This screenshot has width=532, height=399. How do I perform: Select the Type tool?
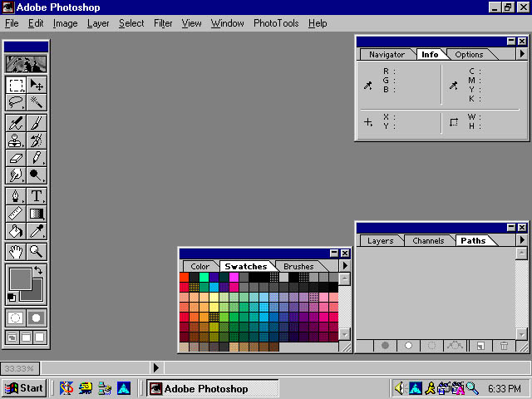click(x=37, y=196)
